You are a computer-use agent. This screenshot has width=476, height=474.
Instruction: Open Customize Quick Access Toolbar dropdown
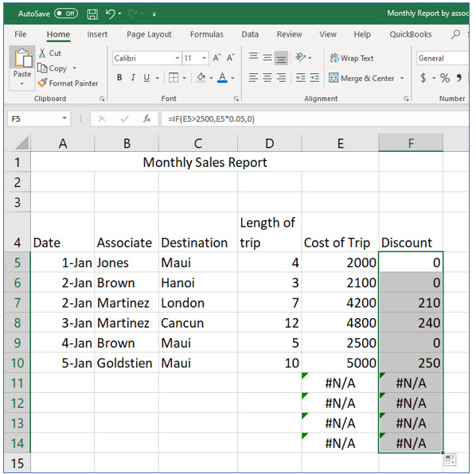[x=154, y=14]
